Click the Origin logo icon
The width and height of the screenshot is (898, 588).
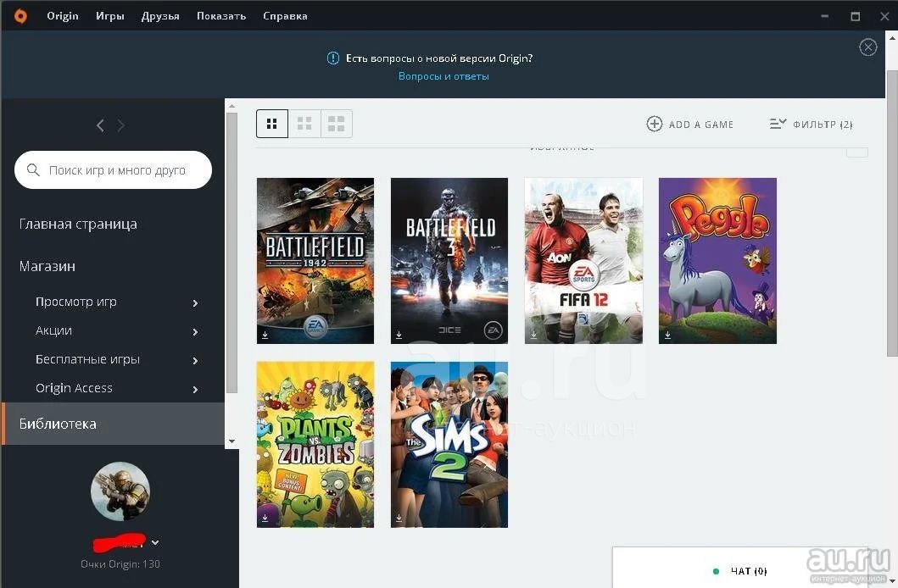coord(20,16)
